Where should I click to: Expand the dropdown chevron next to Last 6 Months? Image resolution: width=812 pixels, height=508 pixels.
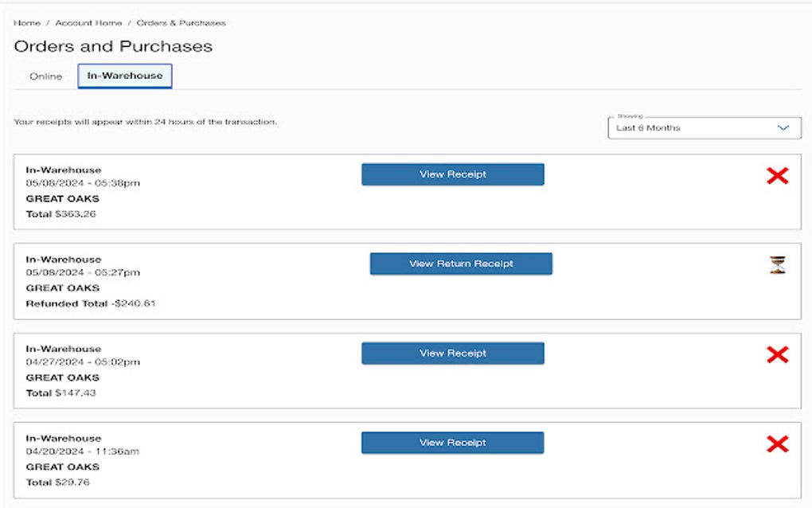pos(783,127)
